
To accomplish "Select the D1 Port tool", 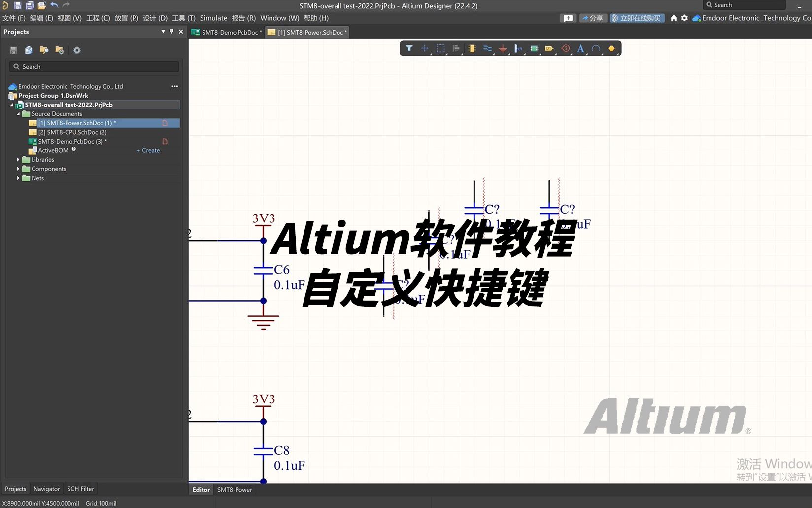I will tap(549, 48).
